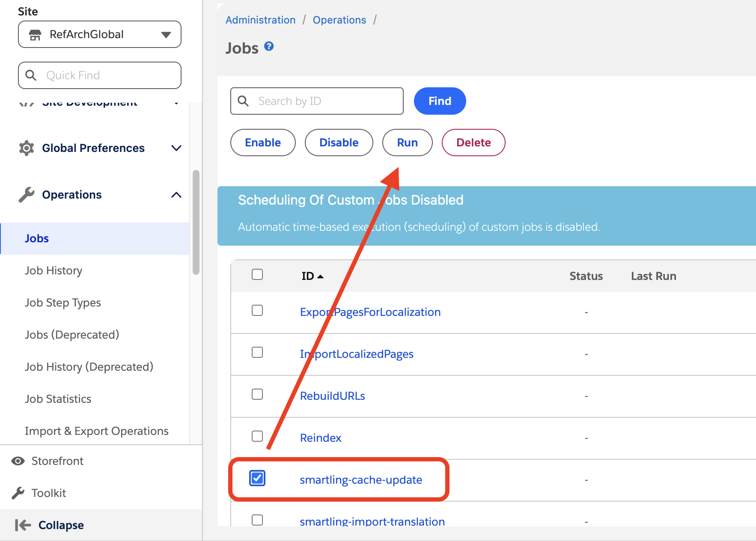Click the Storefront eye icon

click(18, 461)
